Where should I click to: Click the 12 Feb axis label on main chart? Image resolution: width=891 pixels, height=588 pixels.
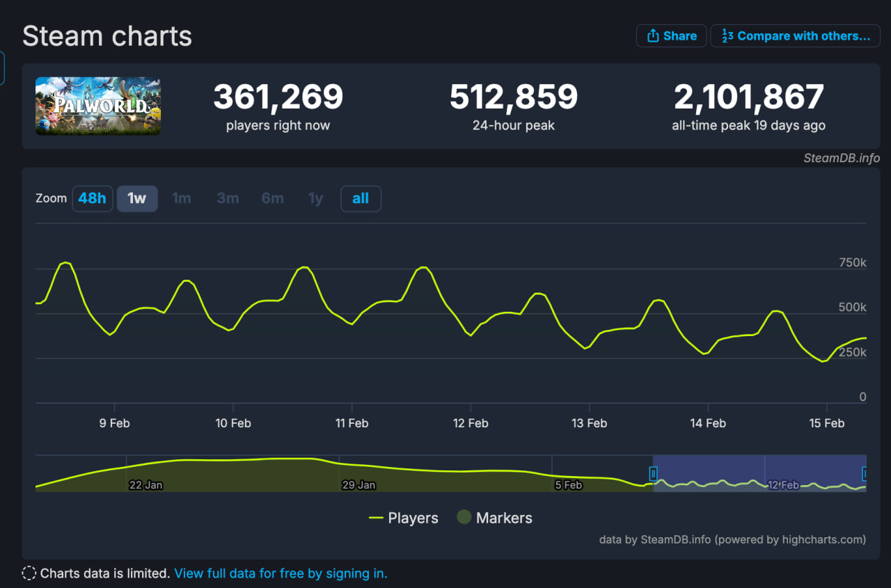tap(471, 423)
